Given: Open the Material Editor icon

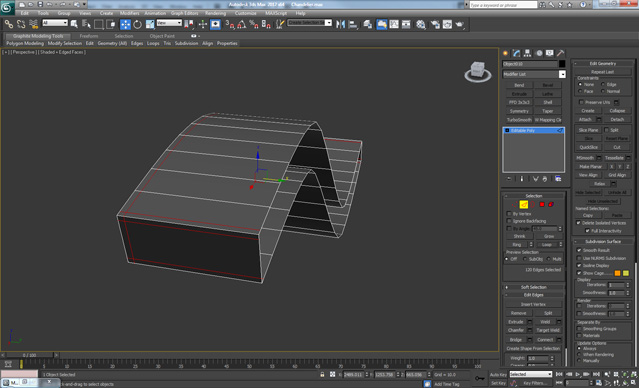Looking at the screenshot, I should [x=421, y=24].
